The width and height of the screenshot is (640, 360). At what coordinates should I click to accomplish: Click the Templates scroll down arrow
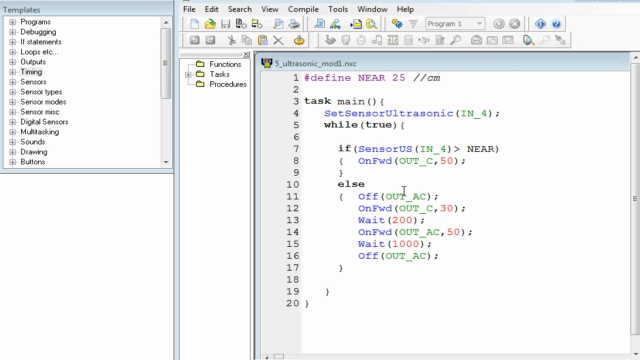[x=166, y=162]
